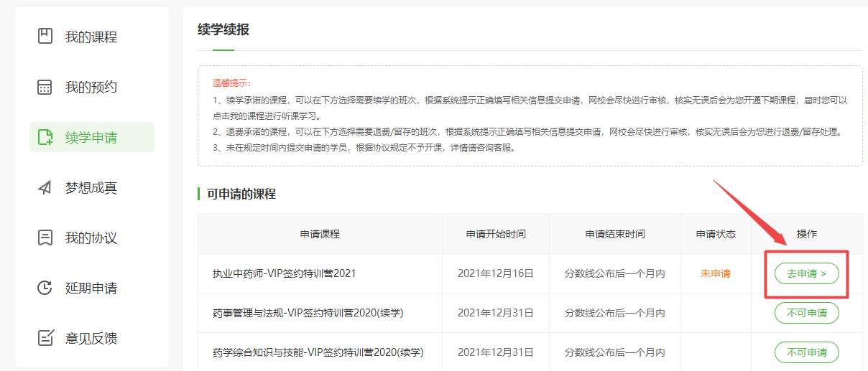Click the agreement icon beside 我的协议
The height and width of the screenshot is (371, 868).
click(45, 238)
